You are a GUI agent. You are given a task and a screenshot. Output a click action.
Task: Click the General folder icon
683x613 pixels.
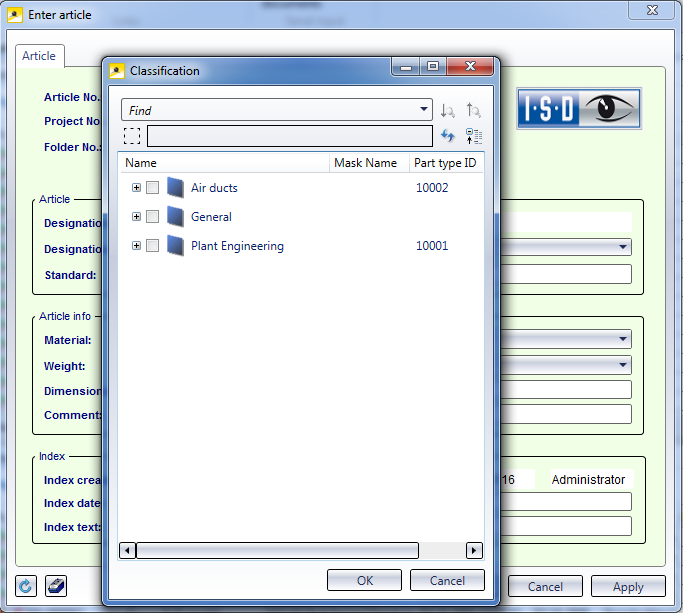(x=176, y=217)
